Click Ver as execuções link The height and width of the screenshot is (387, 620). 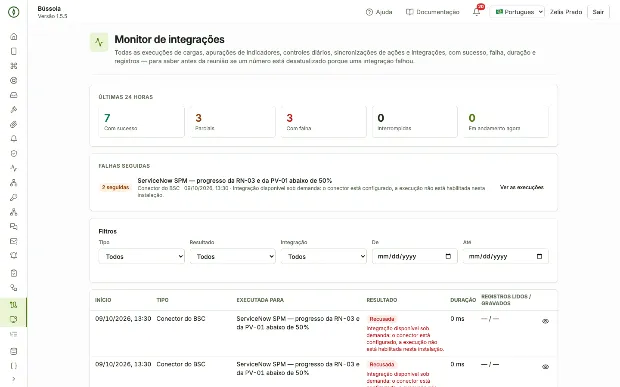(522, 187)
